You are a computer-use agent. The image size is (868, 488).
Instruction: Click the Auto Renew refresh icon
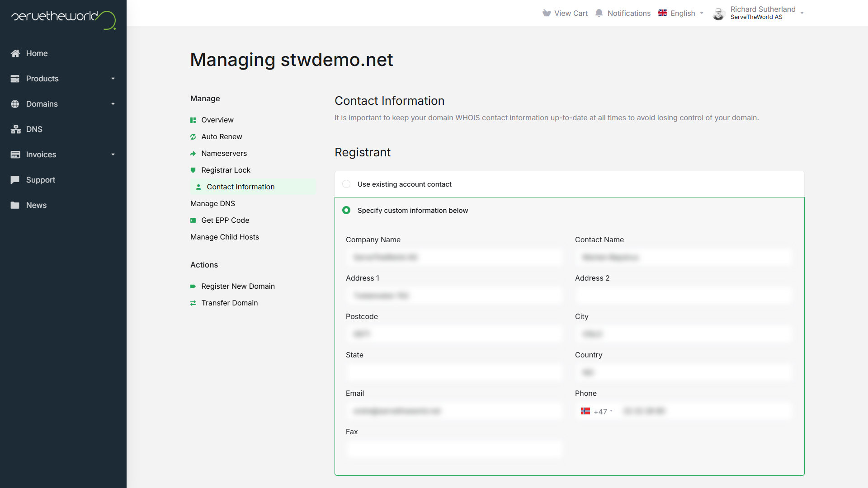click(193, 137)
